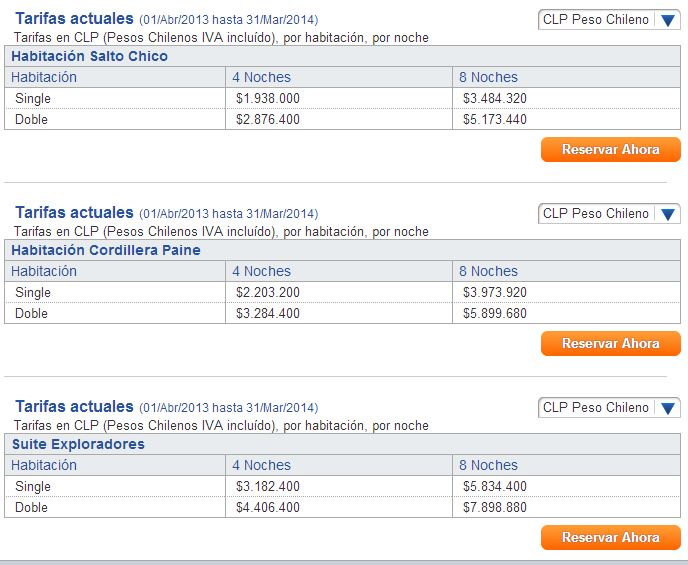688x565 pixels.
Task: Select Habitación Cordillera Paine heading
Action: click(106, 250)
